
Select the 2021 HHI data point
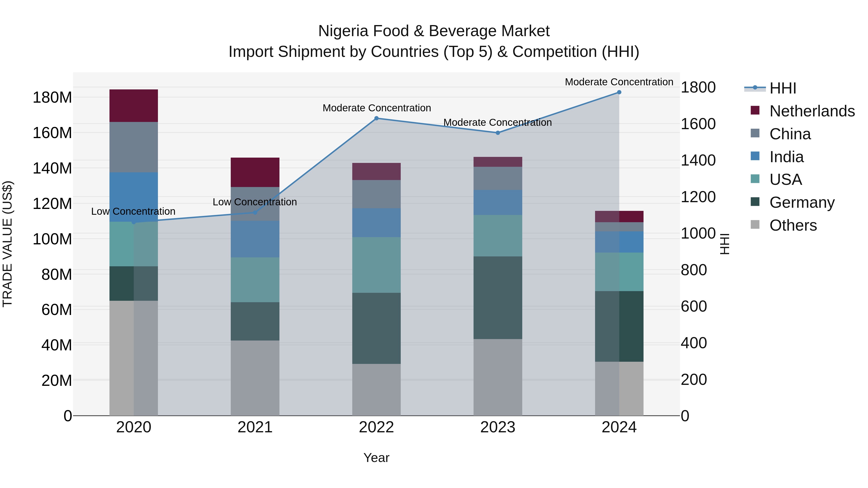pyautogui.click(x=255, y=213)
